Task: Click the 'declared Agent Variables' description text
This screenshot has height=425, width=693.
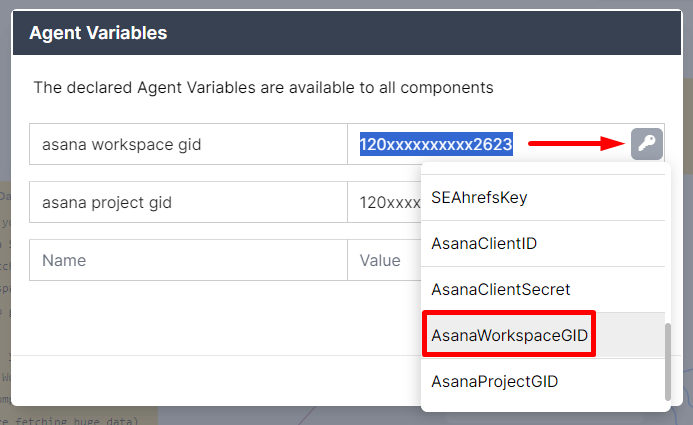Action: (x=263, y=87)
